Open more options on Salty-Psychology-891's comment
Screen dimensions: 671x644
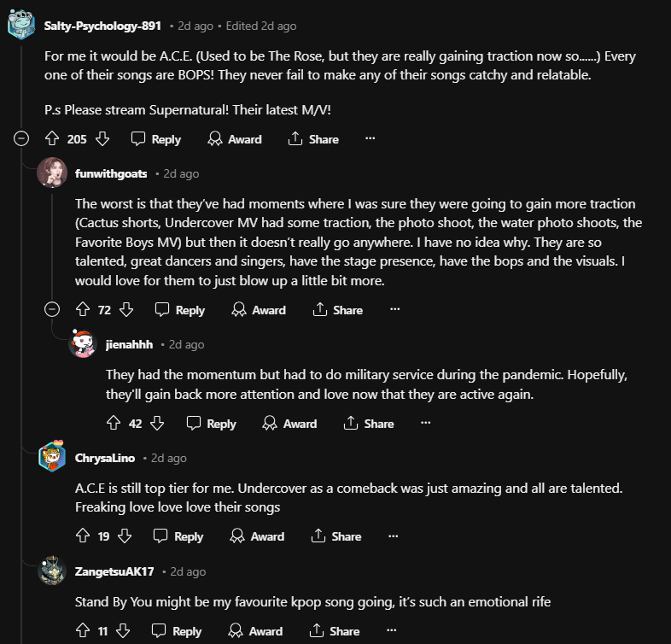coord(370,138)
